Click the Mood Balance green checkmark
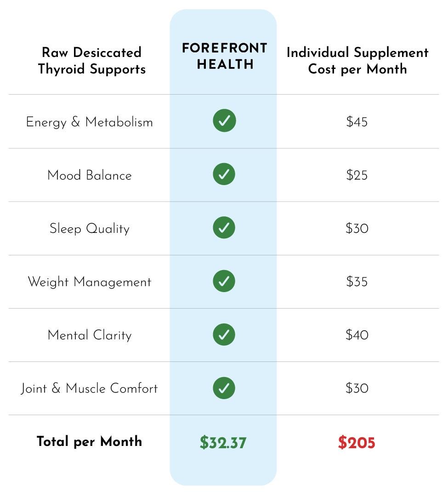Viewport: 448px width, 496px height. [x=224, y=174]
